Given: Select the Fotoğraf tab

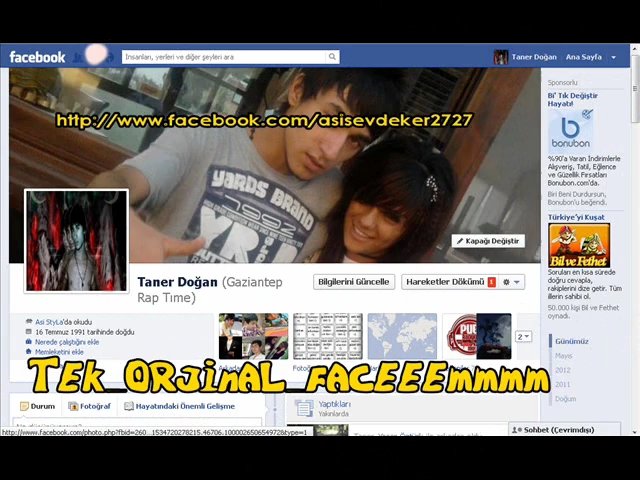Looking at the screenshot, I should [89, 407].
